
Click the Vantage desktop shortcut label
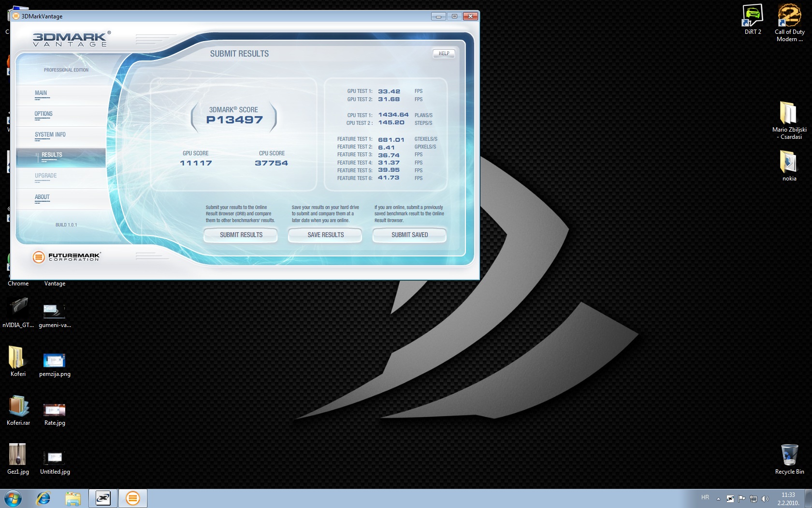55,284
